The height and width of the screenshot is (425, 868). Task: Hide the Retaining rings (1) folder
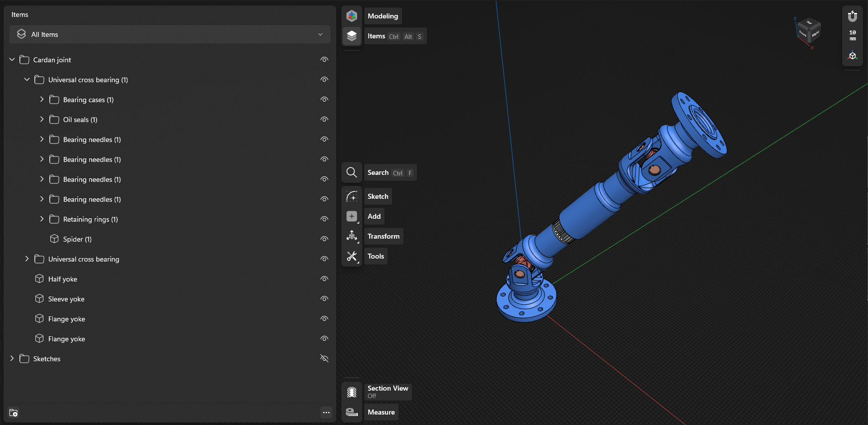click(x=324, y=219)
